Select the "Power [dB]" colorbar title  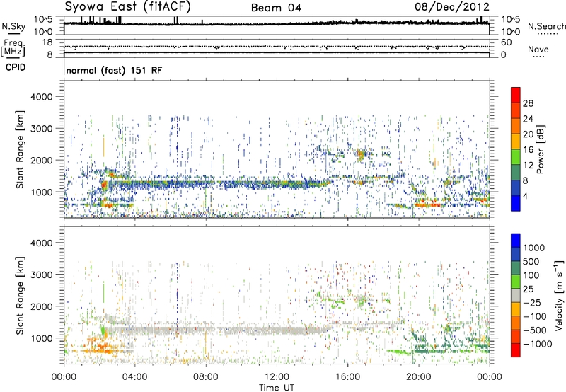point(541,149)
